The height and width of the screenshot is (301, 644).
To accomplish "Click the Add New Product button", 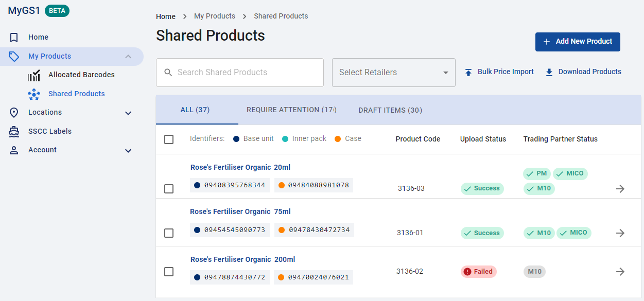I will coord(578,42).
